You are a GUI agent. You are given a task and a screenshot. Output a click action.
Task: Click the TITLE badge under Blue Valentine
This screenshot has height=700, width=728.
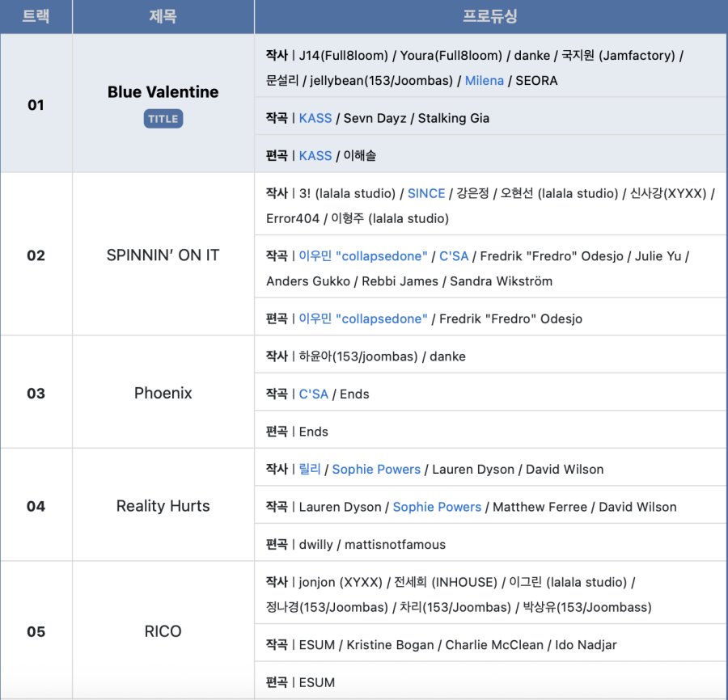pos(163,119)
